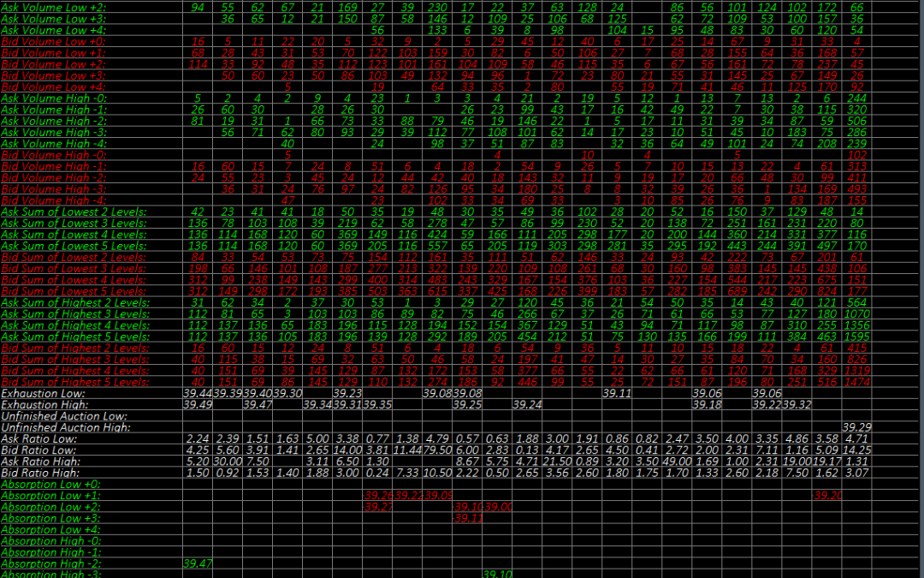
Task: Click the 79.50 cell in Bid Ratio Low
Action: coord(437,450)
